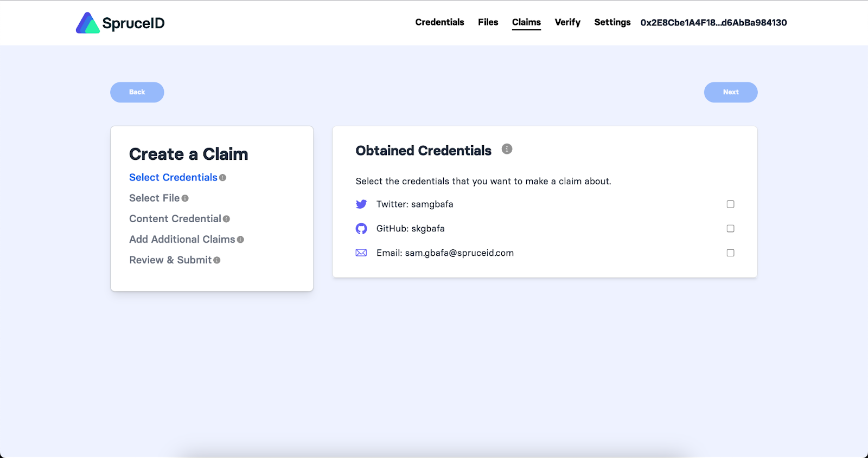
Task: Click the 'GitHub: skgbafa' text
Action: pyautogui.click(x=411, y=229)
